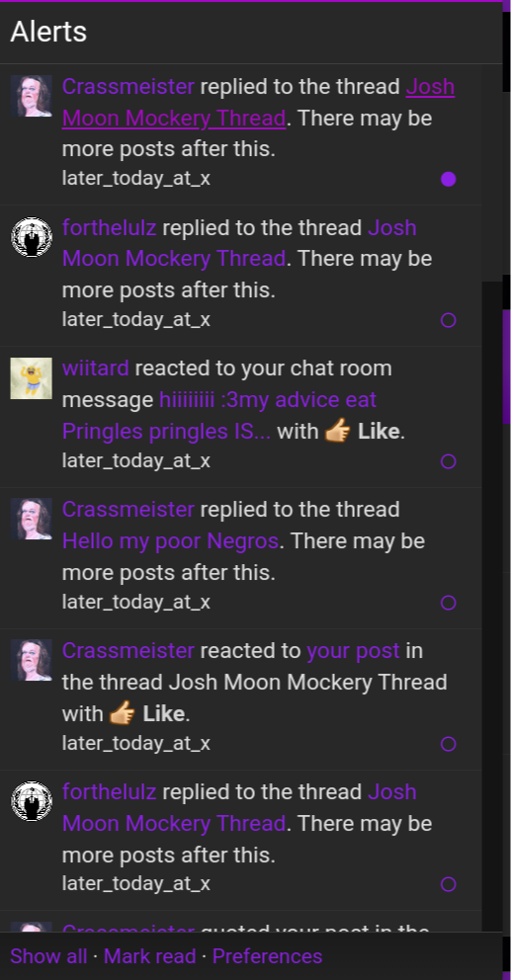
Task: Open underlined Josh Moon Mockery Thread link
Action: 258,102
